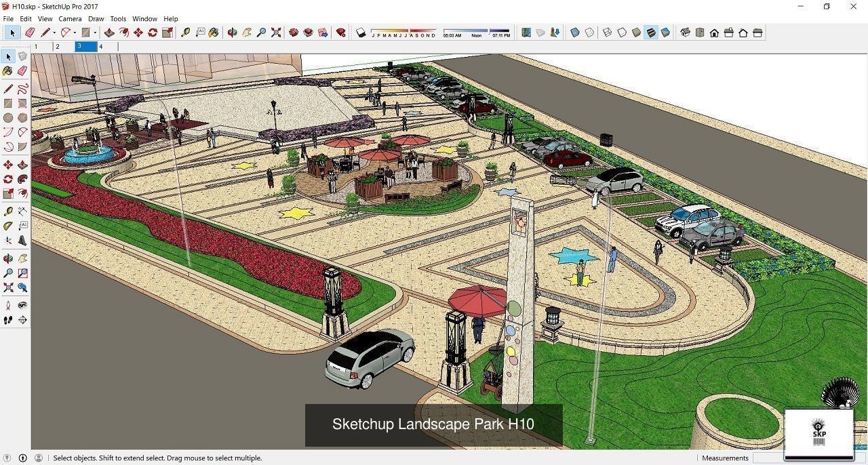The width and height of the screenshot is (868, 465).
Task: Open the Draw menu
Action: (x=96, y=19)
